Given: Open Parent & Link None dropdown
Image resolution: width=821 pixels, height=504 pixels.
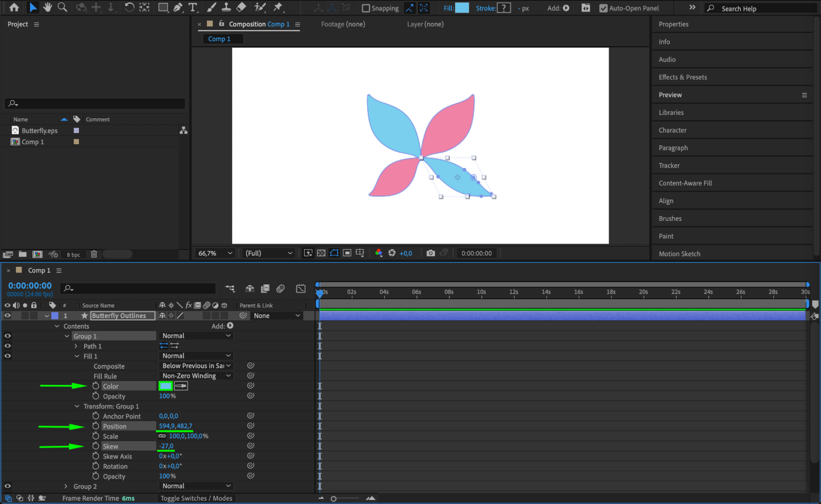Looking at the screenshot, I should point(276,316).
